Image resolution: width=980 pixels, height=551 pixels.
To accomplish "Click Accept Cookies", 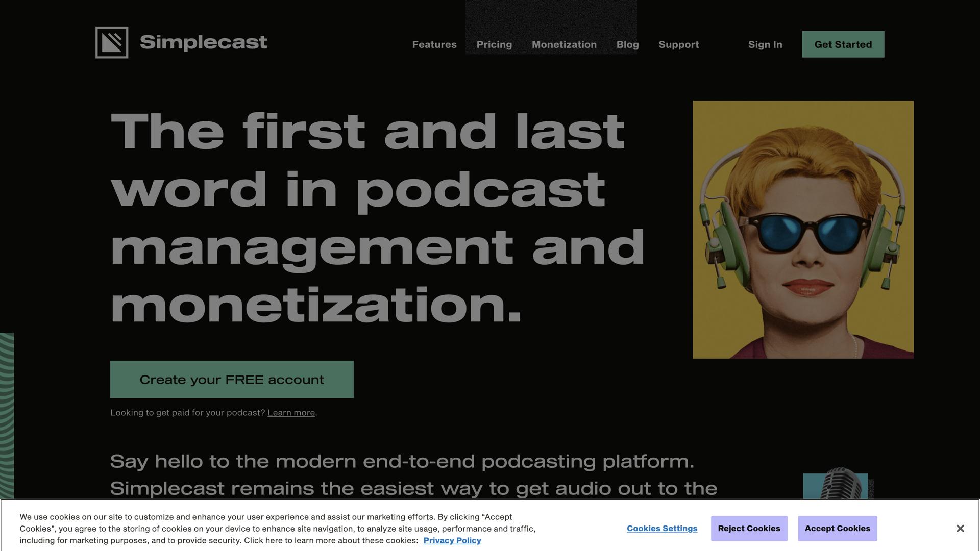I will 838,529.
